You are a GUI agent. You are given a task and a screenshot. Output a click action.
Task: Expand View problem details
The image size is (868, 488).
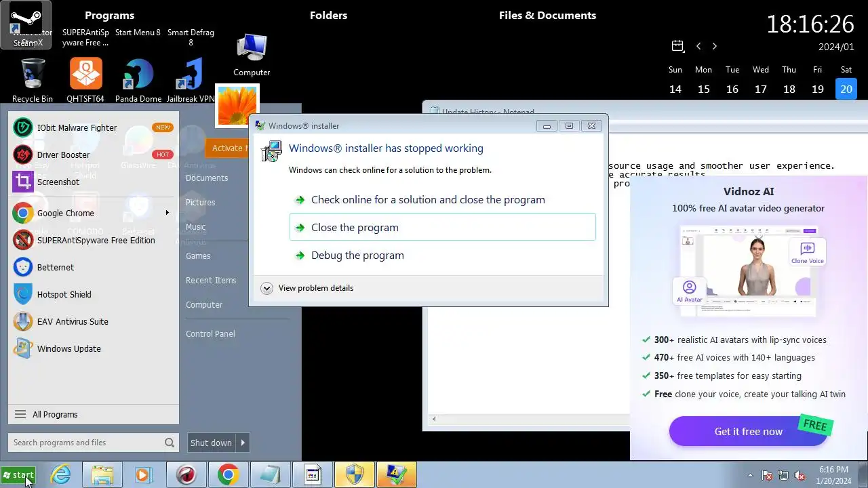pyautogui.click(x=307, y=288)
